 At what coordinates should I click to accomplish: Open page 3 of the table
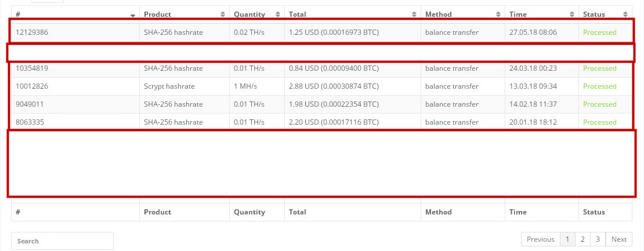pos(598,239)
